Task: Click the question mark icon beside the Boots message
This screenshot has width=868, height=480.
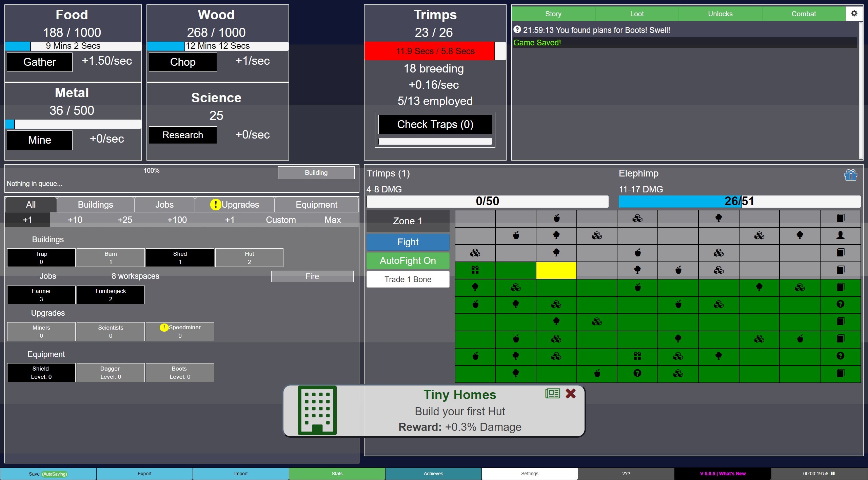Action: 517,30
